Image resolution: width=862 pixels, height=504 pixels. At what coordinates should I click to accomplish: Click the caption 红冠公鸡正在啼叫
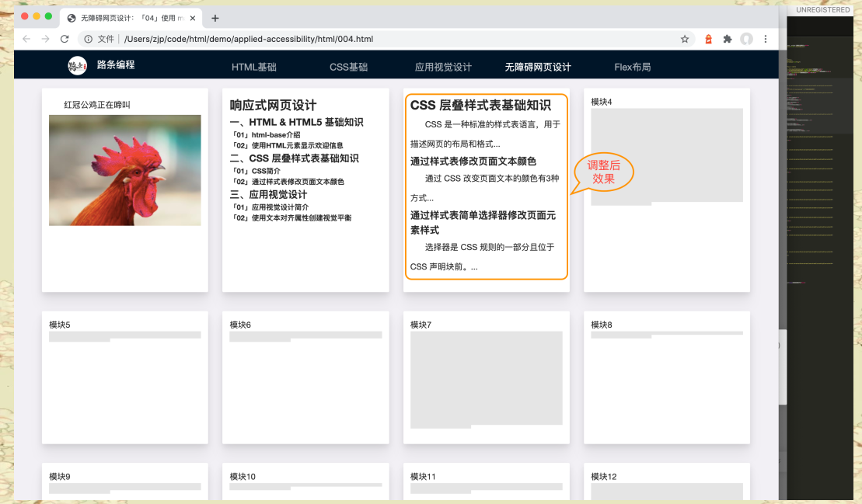point(96,105)
